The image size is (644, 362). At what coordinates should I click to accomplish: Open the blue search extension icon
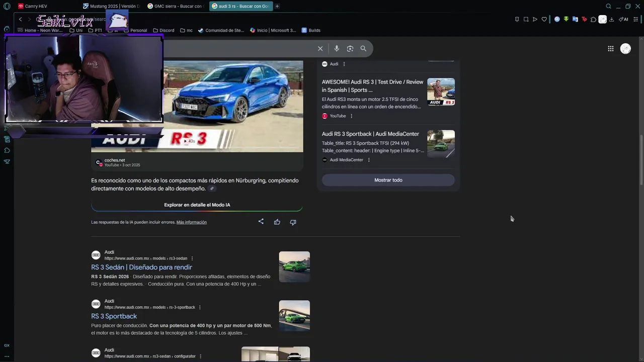coord(557,19)
